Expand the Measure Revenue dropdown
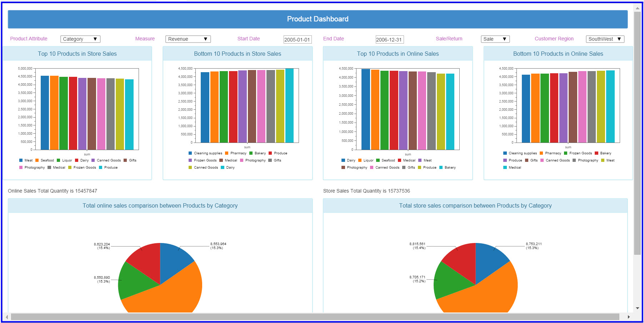Image resolution: width=644 pixels, height=323 pixels. pyautogui.click(x=188, y=39)
